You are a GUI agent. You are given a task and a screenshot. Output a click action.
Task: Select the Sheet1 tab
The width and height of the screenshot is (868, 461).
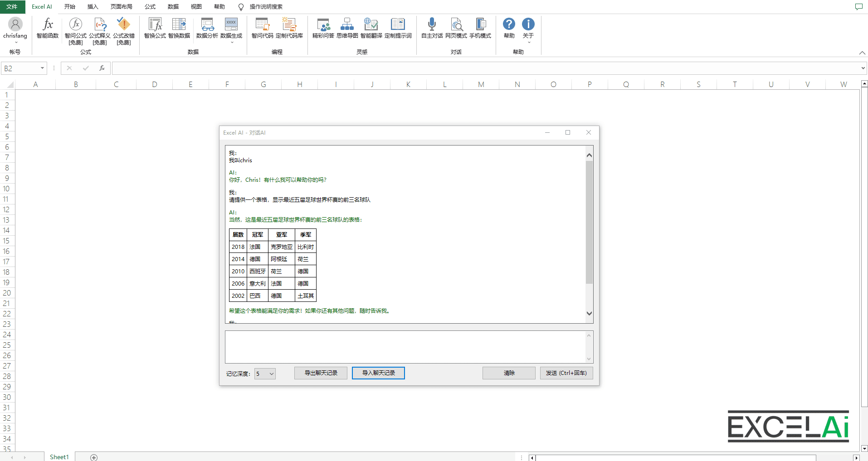coord(59,457)
